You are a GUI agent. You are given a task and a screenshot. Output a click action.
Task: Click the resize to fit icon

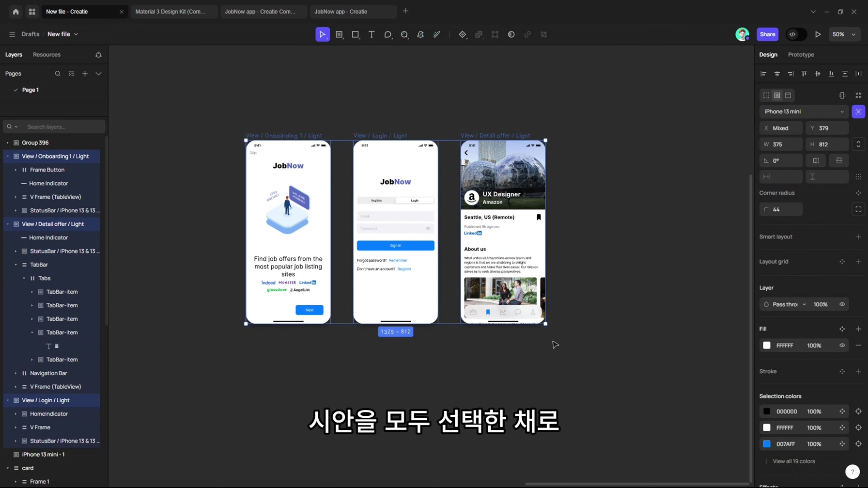[858, 95]
